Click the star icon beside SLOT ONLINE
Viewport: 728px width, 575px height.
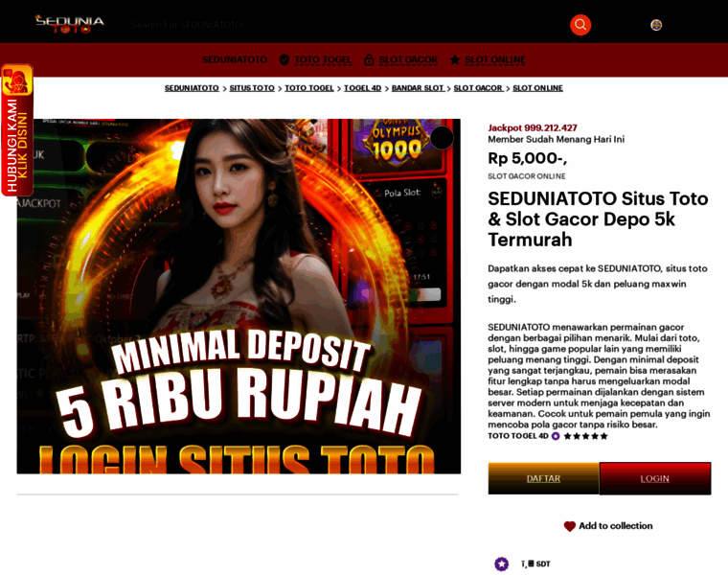[455, 60]
